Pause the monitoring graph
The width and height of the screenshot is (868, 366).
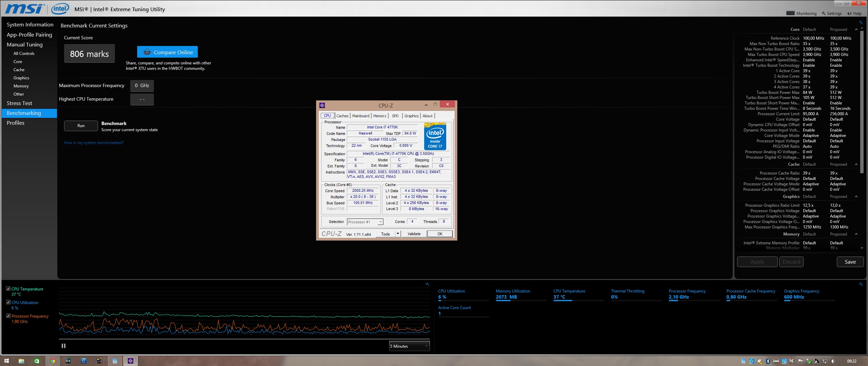coord(63,346)
